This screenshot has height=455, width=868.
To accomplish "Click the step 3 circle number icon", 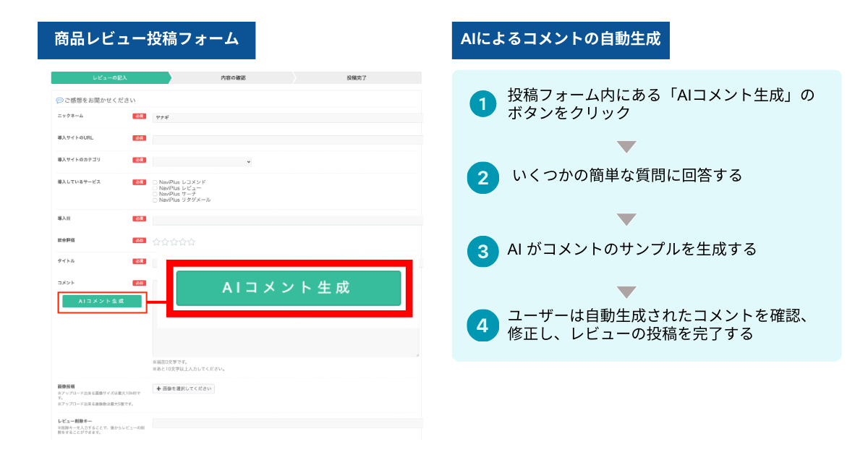I will [x=482, y=250].
